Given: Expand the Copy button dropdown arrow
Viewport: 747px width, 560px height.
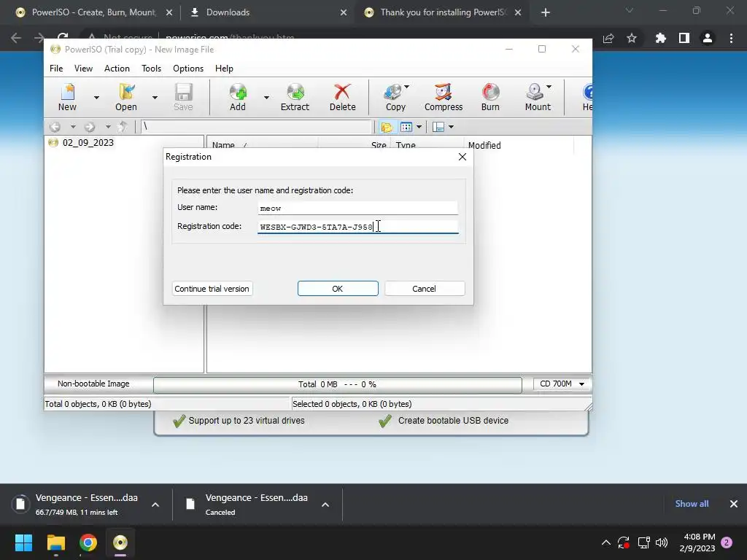Looking at the screenshot, I should point(406,87).
